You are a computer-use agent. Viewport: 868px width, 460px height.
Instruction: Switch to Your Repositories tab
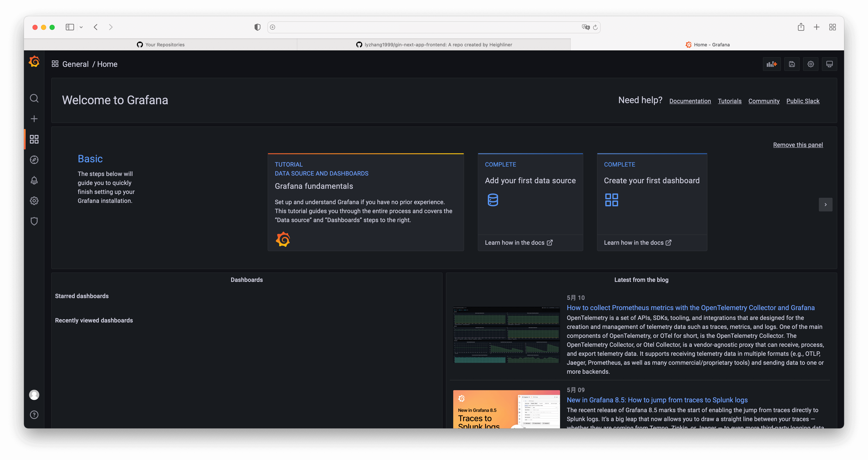click(x=160, y=44)
